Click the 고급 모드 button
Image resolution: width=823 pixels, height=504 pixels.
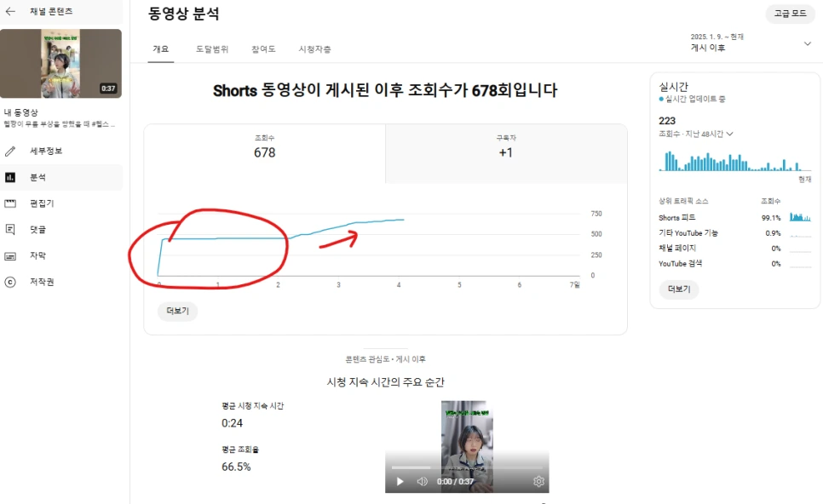point(790,14)
